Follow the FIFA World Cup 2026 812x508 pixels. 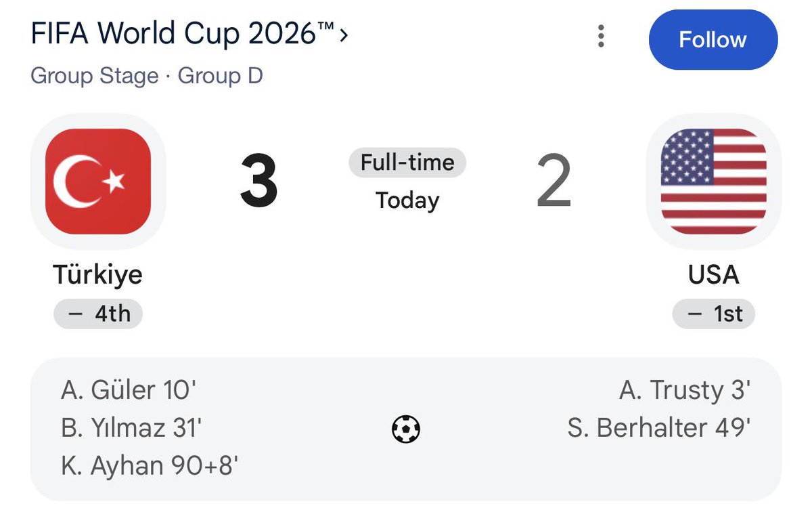tap(713, 40)
